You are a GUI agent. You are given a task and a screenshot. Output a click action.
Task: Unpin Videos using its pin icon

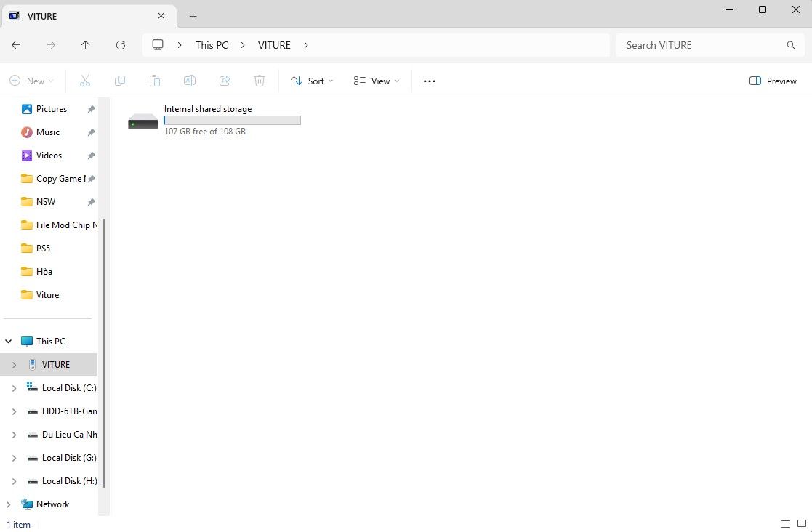click(91, 156)
